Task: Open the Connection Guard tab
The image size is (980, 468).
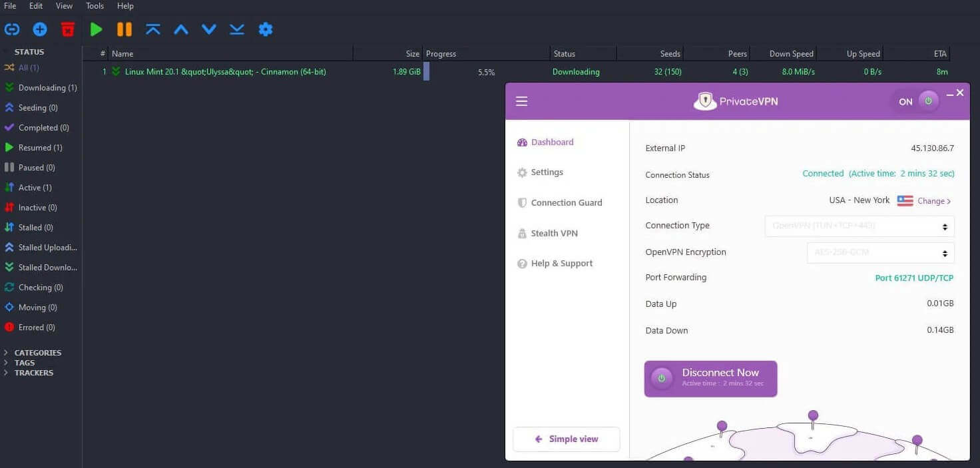Action: [559, 203]
